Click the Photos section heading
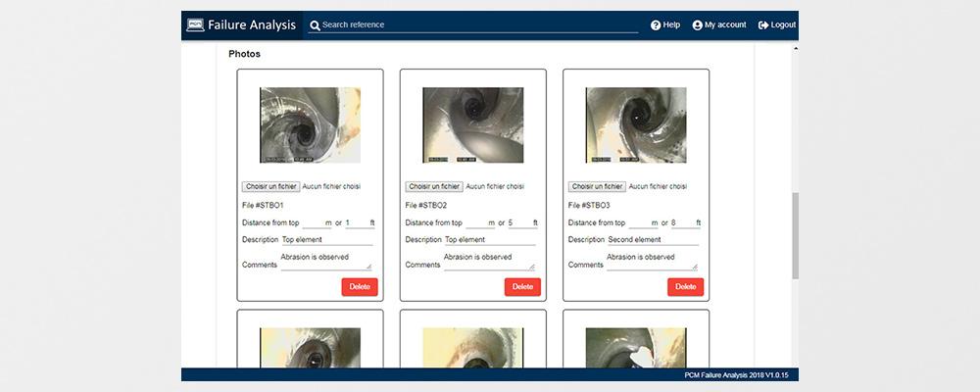The image size is (980, 392). pos(244,54)
